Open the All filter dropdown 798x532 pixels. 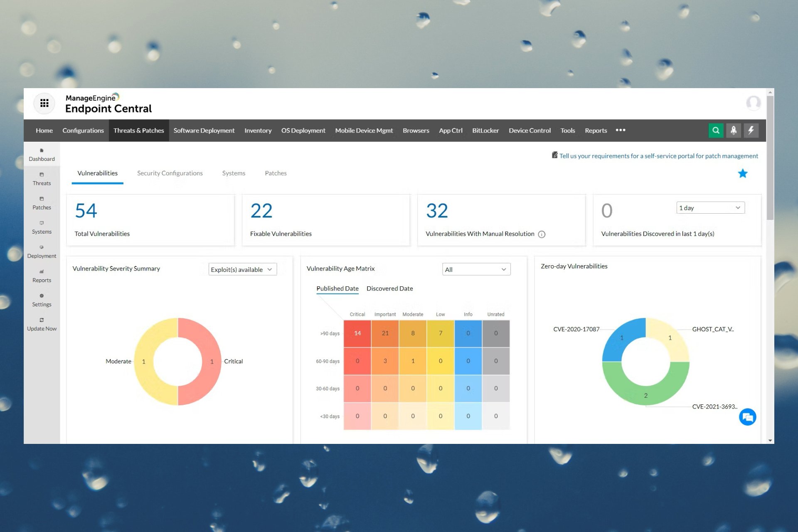click(476, 269)
